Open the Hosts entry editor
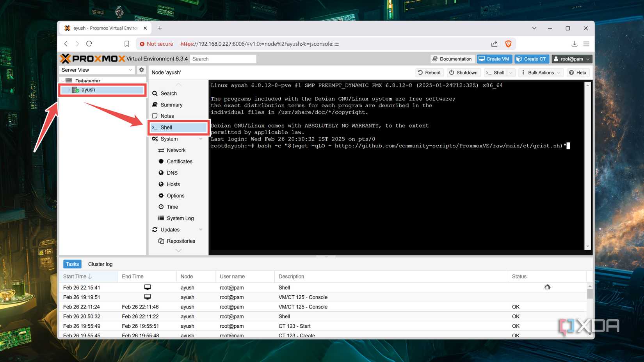 tap(173, 184)
